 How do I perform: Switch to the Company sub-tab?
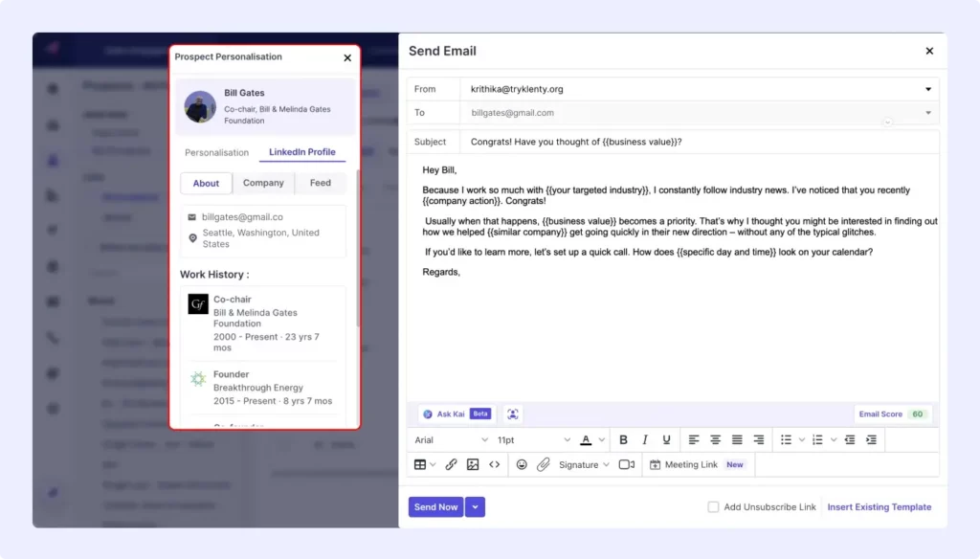pyautogui.click(x=263, y=183)
